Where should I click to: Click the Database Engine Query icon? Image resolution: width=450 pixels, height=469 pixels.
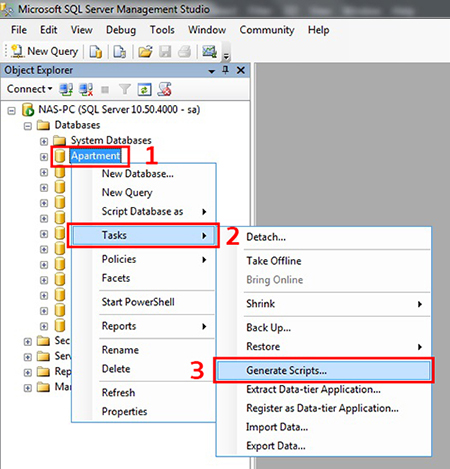click(96, 52)
